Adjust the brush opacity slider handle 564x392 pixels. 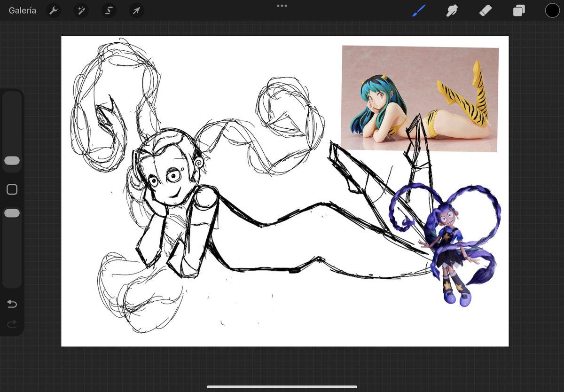click(12, 213)
